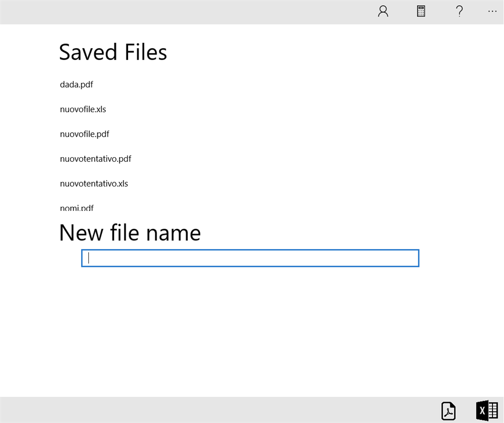Open the more options ellipsis menu
The height and width of the screenshot is (423, 504).
click(x=492, y=11)
